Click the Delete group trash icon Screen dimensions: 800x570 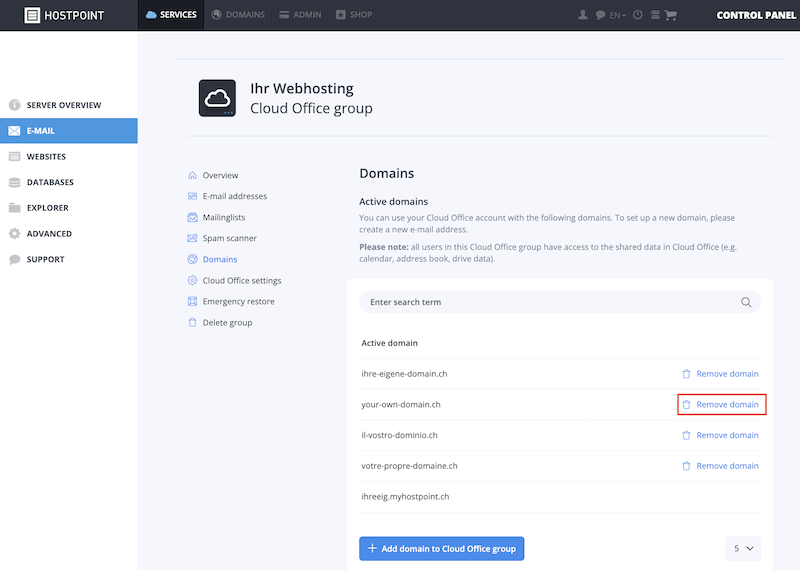point(192,323)
